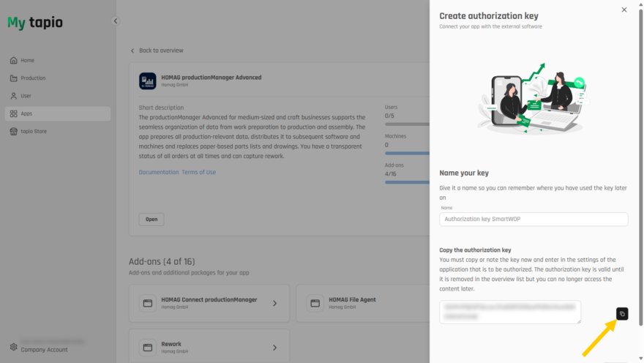This screenshot has height=363, width=644.
Task: Copy the authorization key with copy icon
Action: tap(622, 314)
